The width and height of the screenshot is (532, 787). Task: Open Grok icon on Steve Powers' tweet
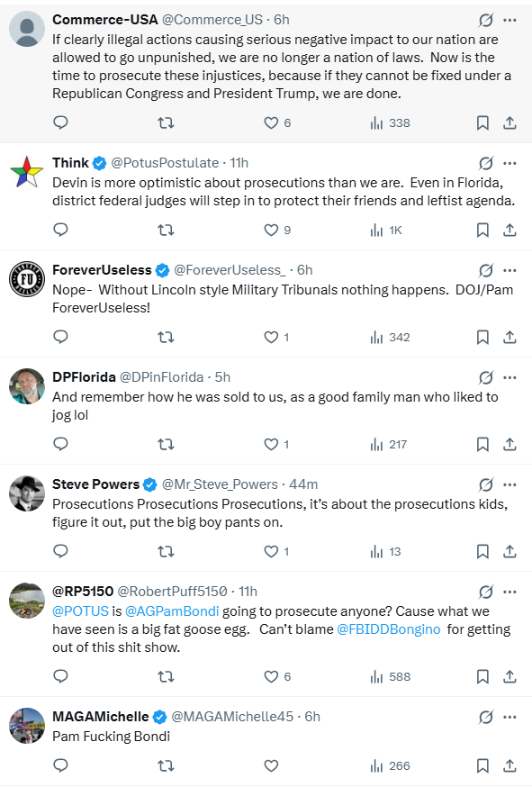(x=486, y=484)
